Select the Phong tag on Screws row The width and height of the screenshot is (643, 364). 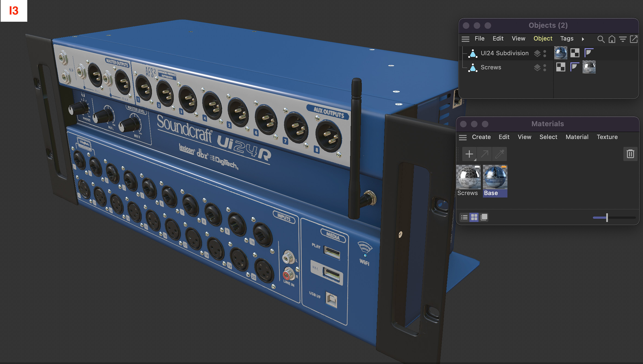(x=575, y=67)
